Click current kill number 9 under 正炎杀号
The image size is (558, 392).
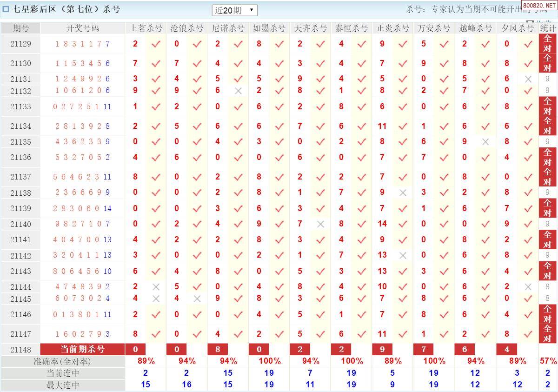(382, 349)
